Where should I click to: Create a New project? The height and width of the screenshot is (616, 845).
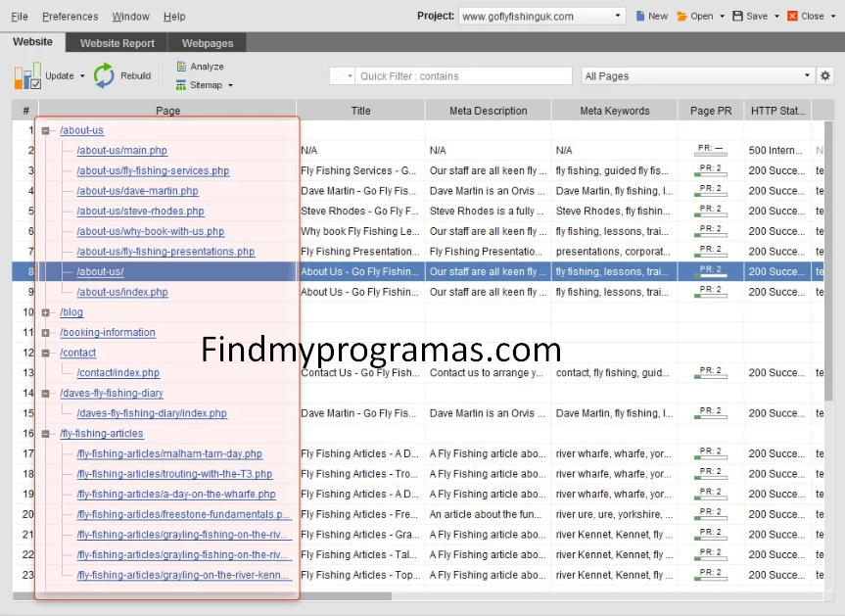[651, 15]
